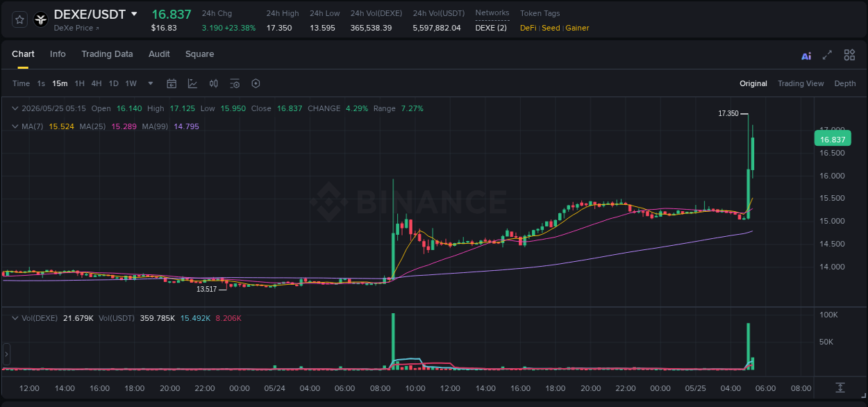Select the 1H interval
The width and height of the screenshot is (868, 407).
coord(79,83)
